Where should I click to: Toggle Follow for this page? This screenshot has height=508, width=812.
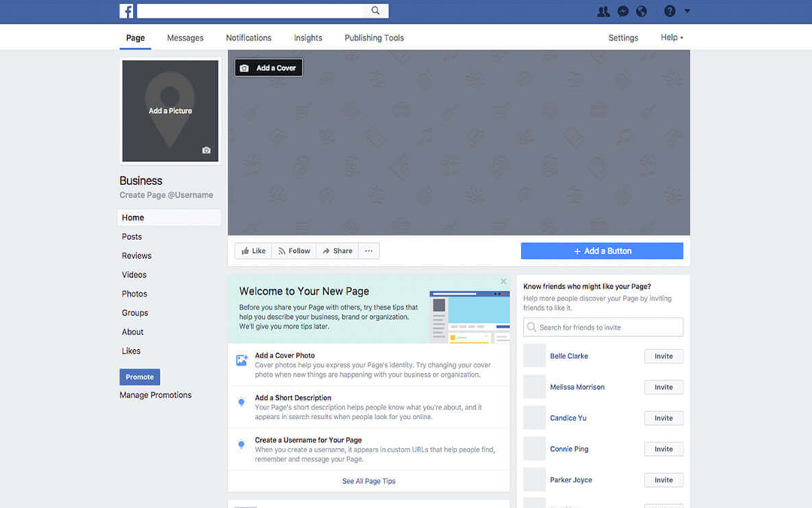tap(294, 250)
